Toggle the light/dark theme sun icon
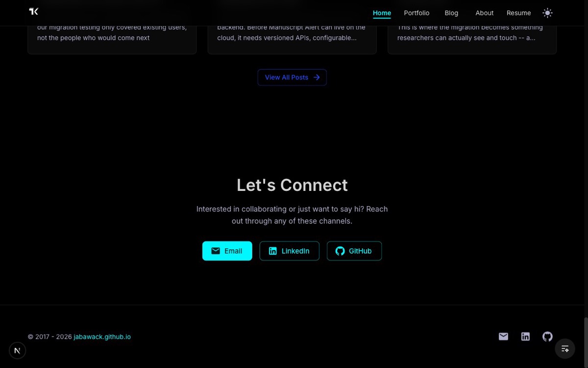Viewport: 588px width, 368px height. pyautogui.click(x=547, y=13)
